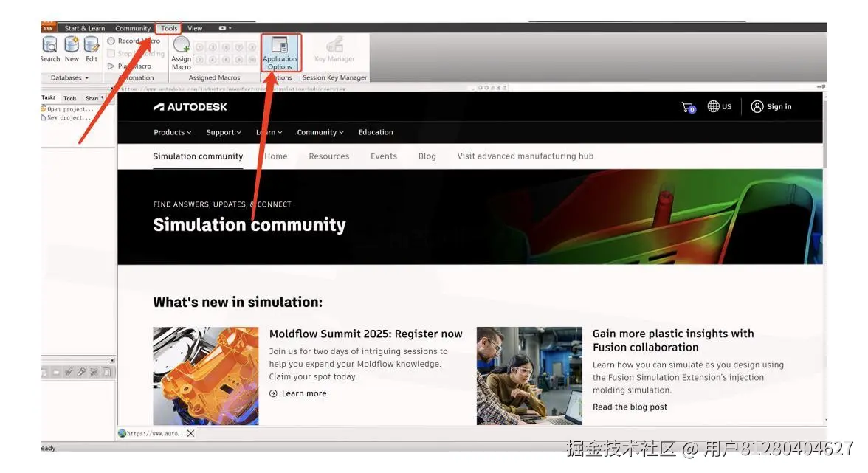
Task: Click the Play Macro icon
Action: point(133,66)
